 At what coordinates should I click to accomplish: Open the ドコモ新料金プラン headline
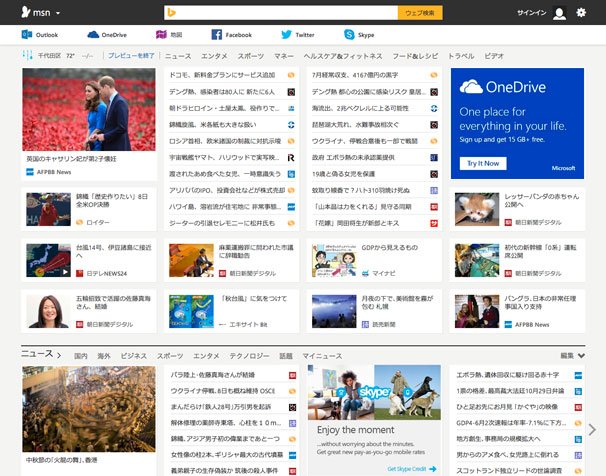click(222, 75)
